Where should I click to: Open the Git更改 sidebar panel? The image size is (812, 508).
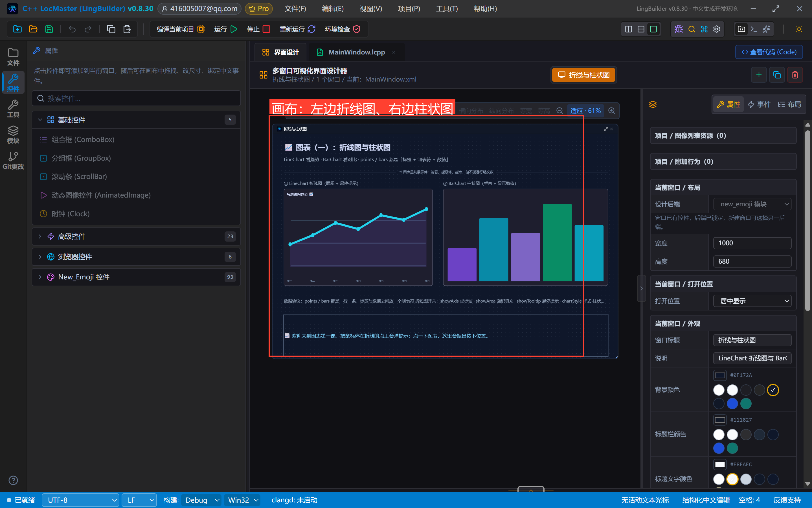(13, 161)
